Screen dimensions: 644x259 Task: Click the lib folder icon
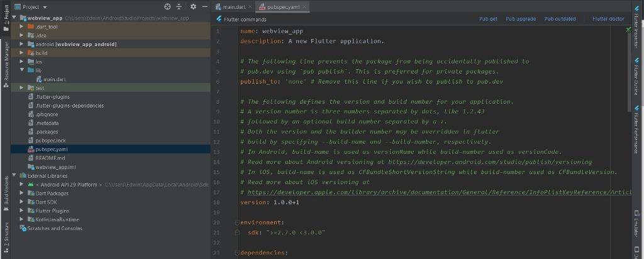point(31,70)
